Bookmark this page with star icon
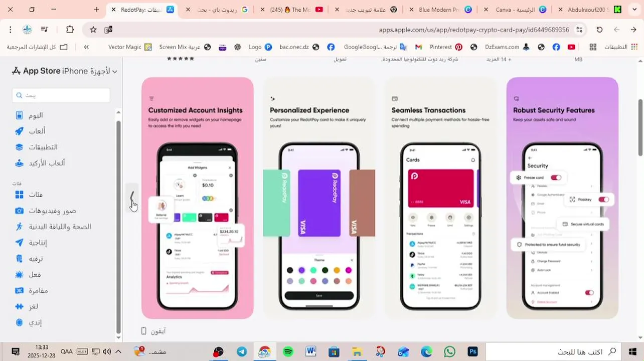 [x=93, y=30]
